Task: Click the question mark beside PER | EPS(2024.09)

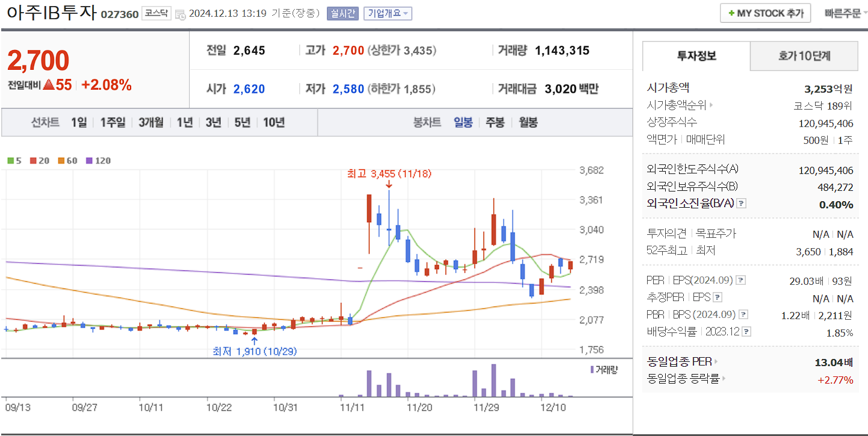Action: tap(740, 281)
